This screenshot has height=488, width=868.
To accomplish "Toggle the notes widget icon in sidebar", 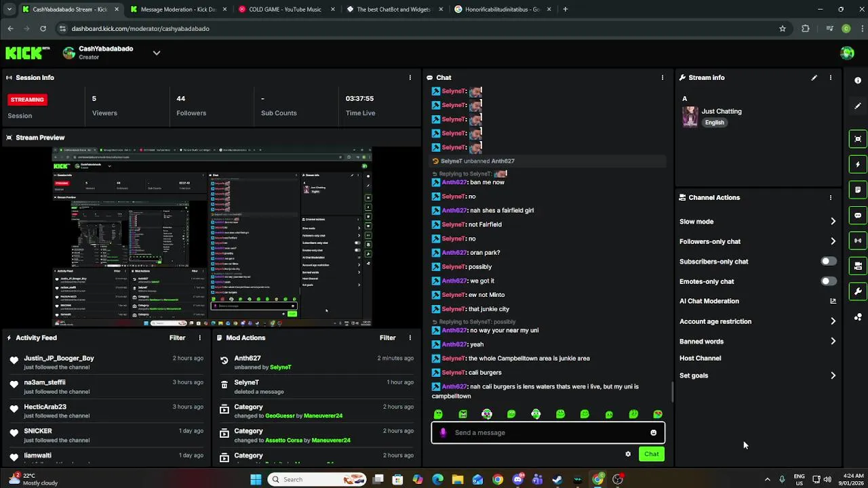I will coord(858,190).
